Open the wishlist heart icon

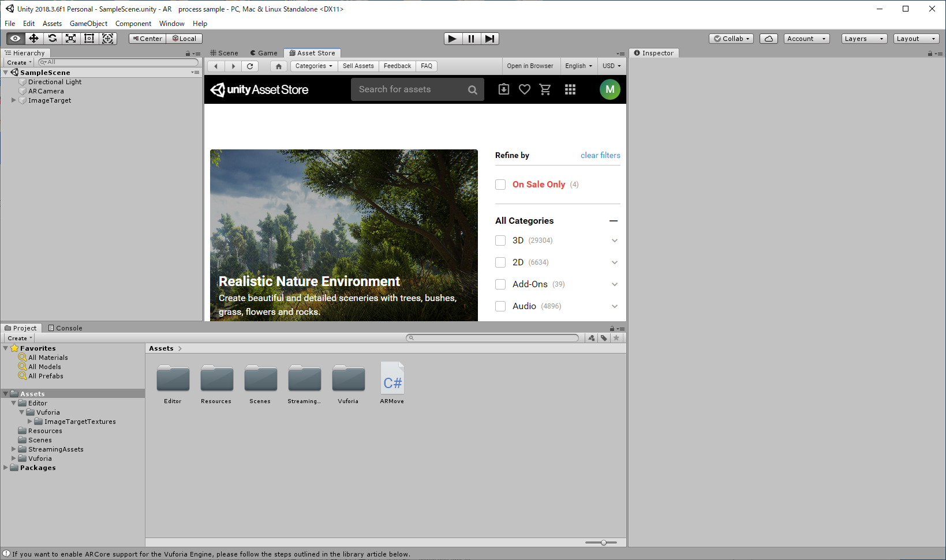[x=525, y=89]
